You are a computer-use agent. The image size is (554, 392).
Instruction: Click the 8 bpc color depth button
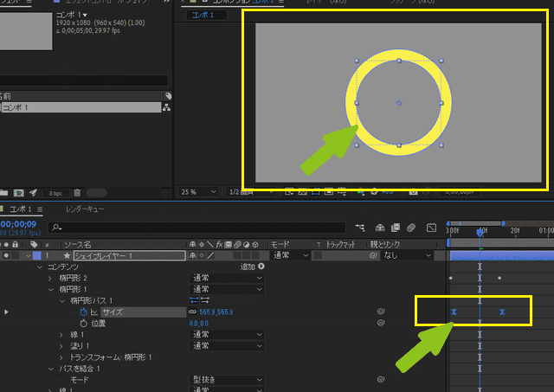coord(55,193)
